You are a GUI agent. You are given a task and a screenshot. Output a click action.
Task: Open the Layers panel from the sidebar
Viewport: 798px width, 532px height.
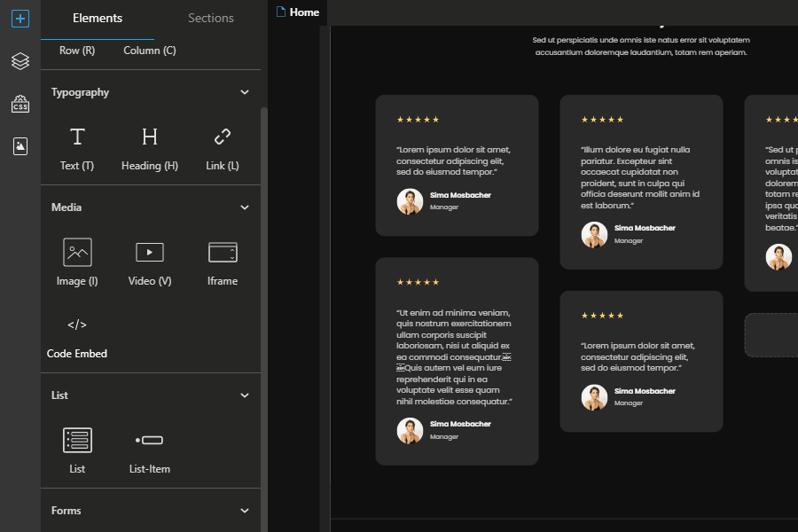coord(20,61)
